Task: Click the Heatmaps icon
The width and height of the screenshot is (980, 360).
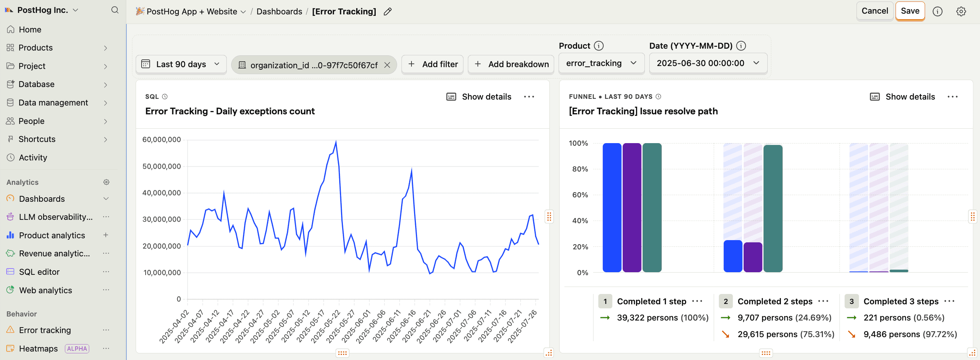Action: 10,348
